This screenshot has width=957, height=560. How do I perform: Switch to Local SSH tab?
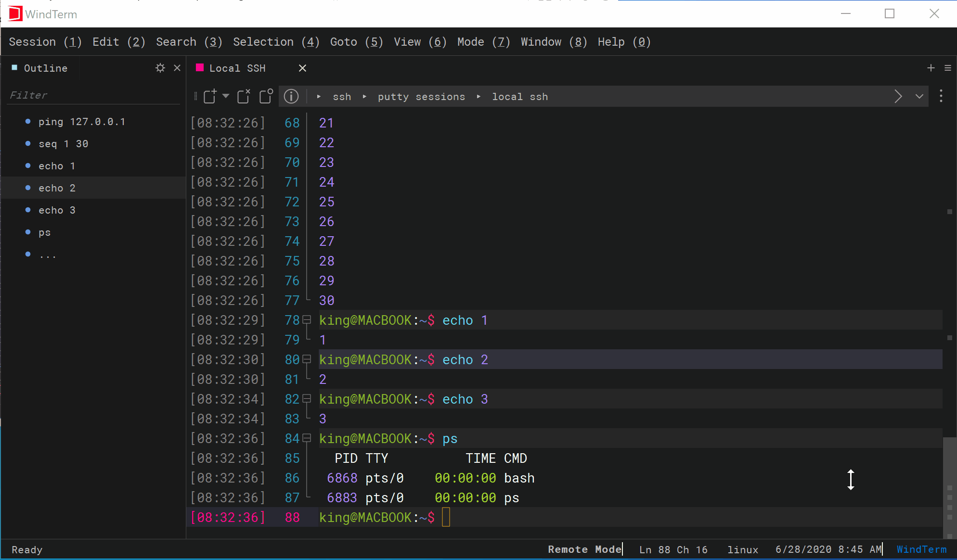(x=237, y=68)
